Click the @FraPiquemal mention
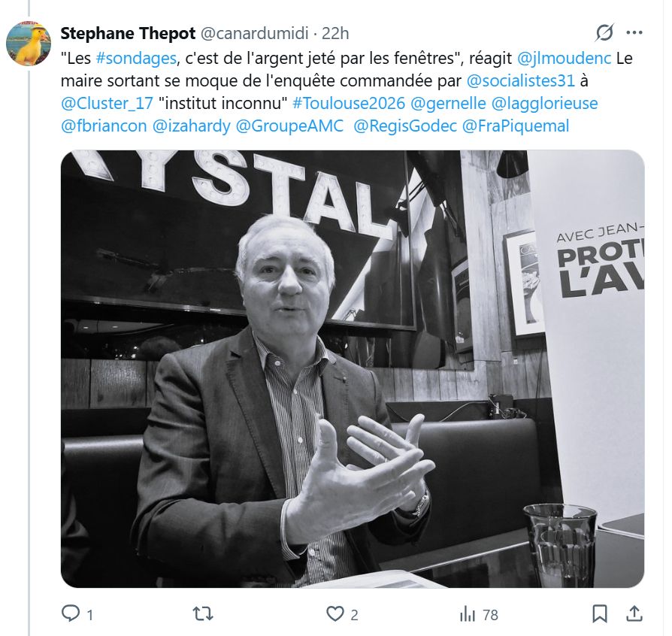The image size is (672, 636). click(x=516, y=126)
